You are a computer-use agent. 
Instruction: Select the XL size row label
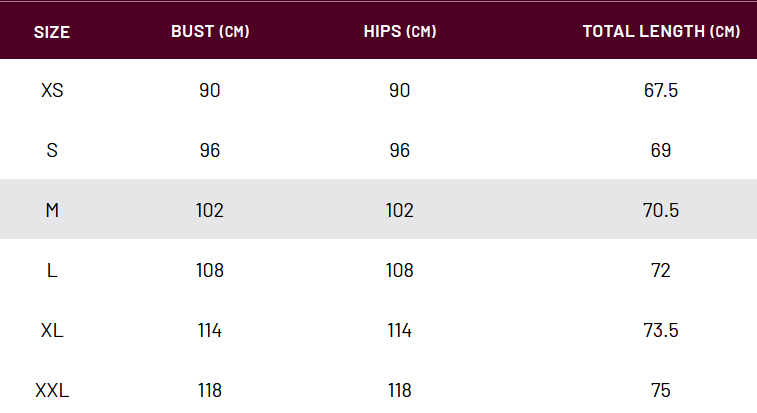pyautogui.click(x=52, y=330)
